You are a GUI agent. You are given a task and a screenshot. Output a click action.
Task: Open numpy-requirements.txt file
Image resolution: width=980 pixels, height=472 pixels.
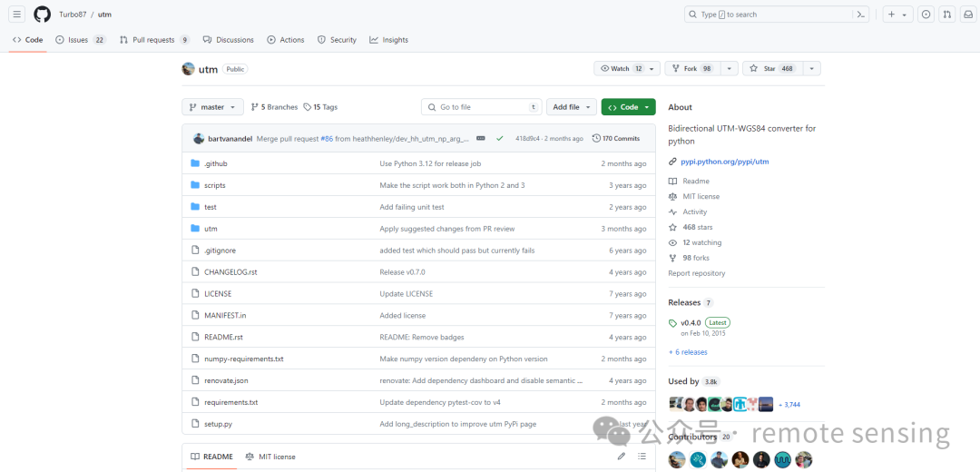pyautogui.click(x=244, y=359)
